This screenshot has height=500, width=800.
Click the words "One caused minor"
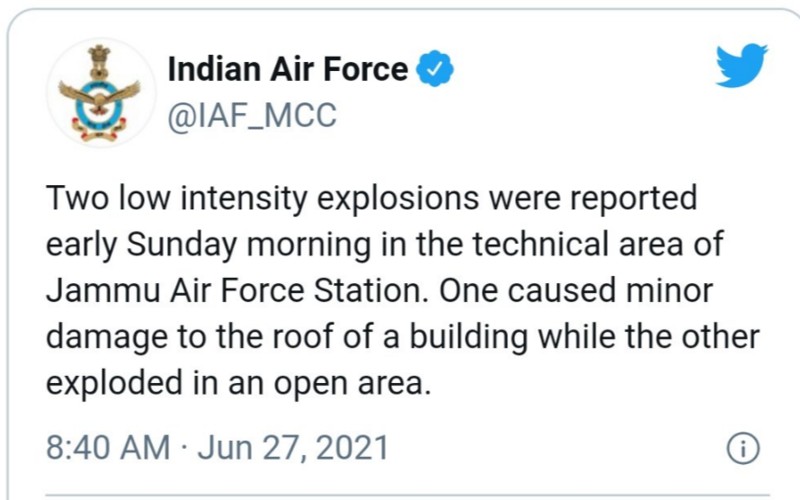tap(587, 290)
